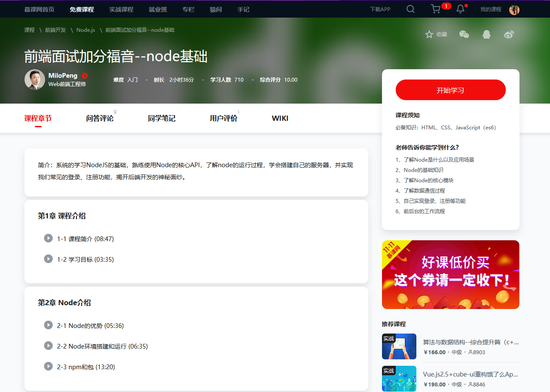
Task: Select 实战课程 in the top menu
Action: click(122, 9)
